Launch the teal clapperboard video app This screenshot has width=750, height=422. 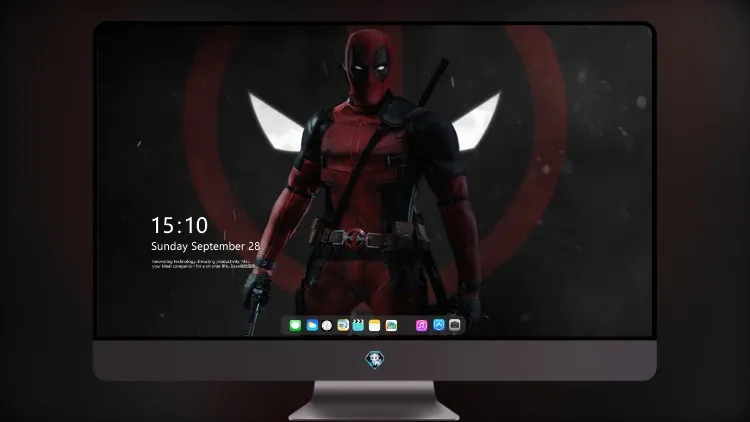pos(358,325)
